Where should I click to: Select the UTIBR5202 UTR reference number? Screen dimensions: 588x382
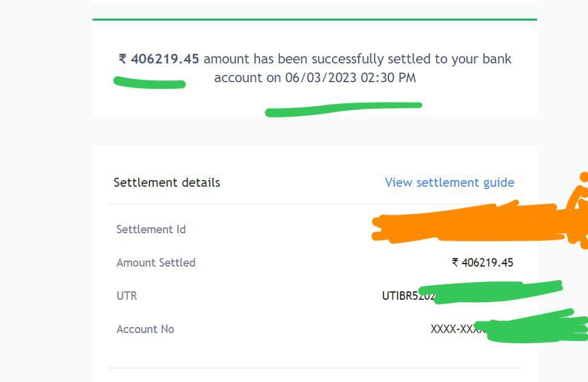408,296
